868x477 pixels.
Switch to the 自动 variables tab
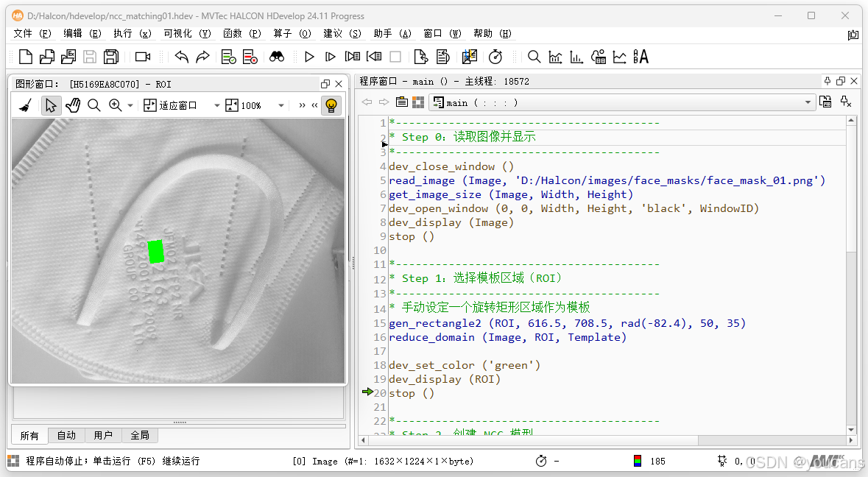(66, 436)
